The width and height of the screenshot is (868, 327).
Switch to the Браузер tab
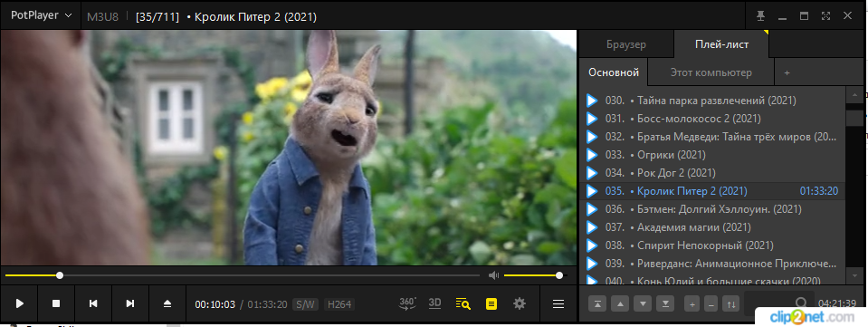[x=626, y=45]
